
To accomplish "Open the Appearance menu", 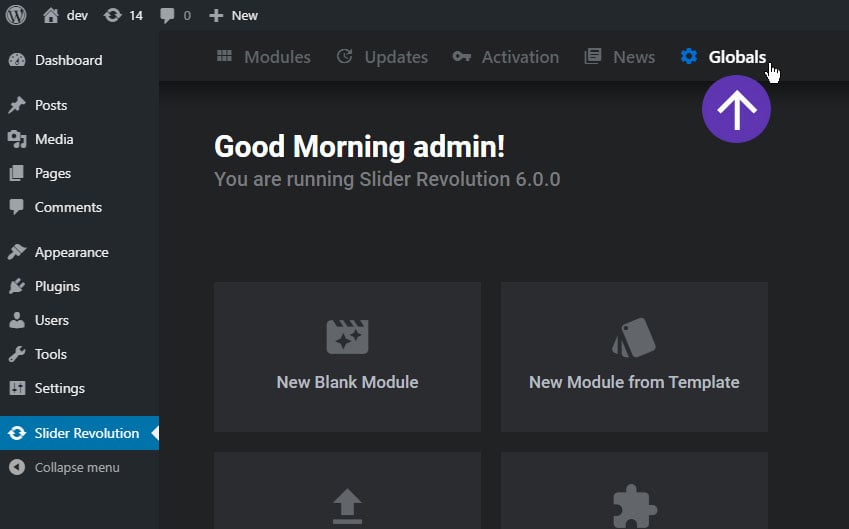I will click(x=71, y=253).
